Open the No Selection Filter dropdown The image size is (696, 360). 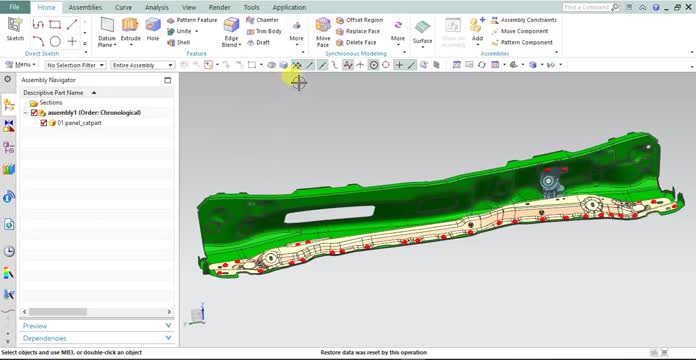[75, 65]
